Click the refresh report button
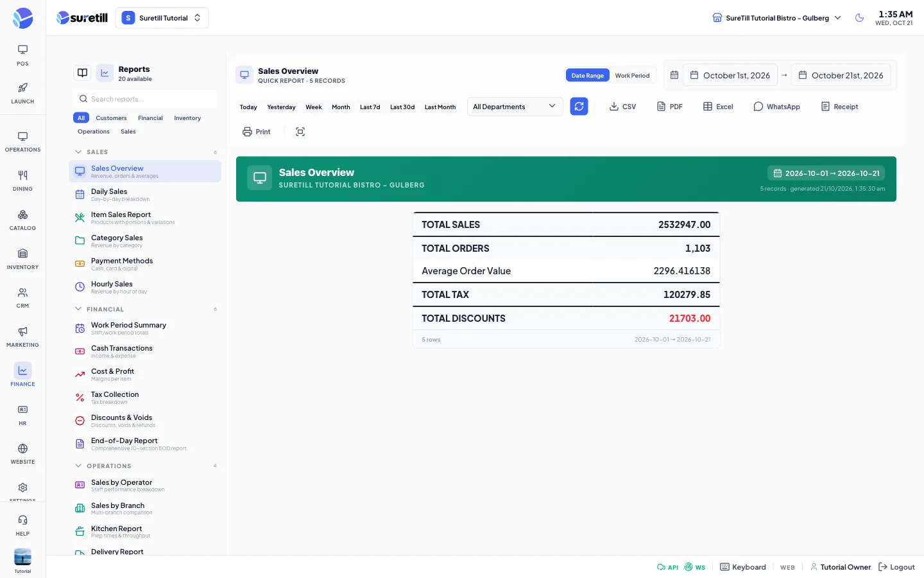Image resolution: width=924 pixels, height=578 pixels. tap(579, 107)
